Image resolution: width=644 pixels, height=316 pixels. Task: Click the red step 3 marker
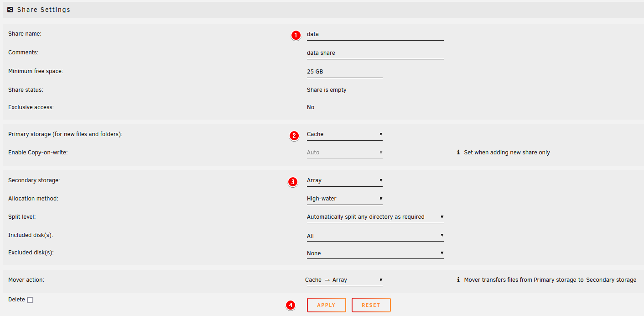[x=293, y=182]
